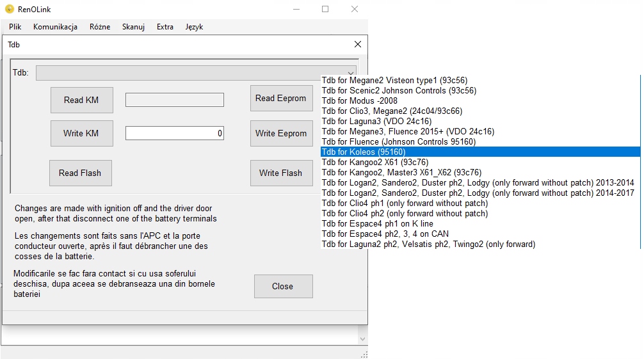Pick Tdb for Laguna3 (VDO 24c16)
The height and width of the screenshot is (359, 644).
tap(376, 121)
